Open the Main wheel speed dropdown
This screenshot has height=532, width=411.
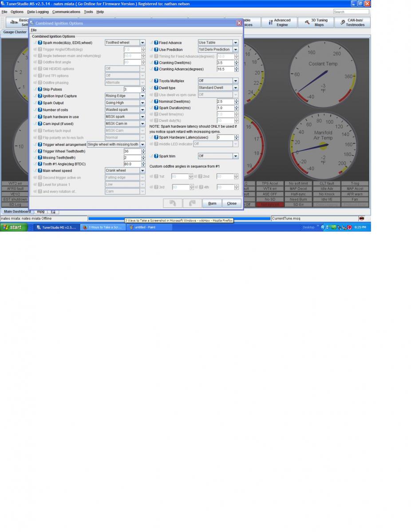click(x=125, y=170)
